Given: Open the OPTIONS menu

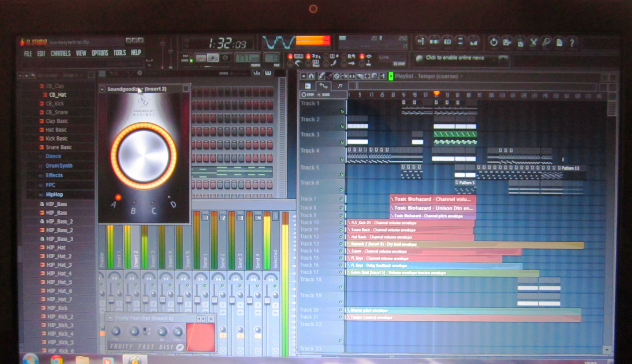Looking at the screenshot, I should (100, 53).
